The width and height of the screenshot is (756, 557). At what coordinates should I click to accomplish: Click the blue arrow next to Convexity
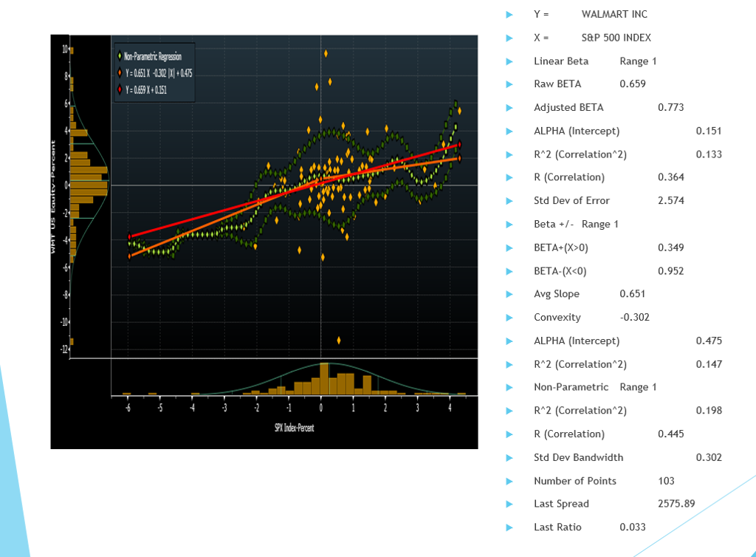click(x=509, y=317)
